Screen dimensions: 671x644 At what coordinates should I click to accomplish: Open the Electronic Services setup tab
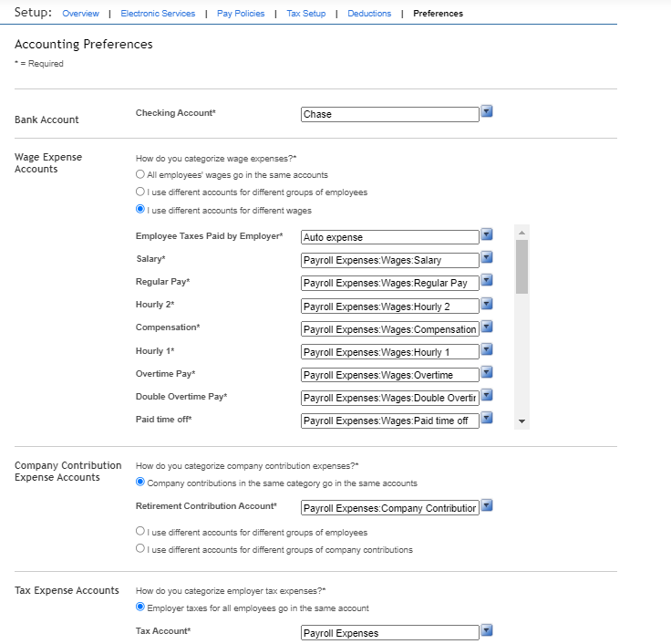click(158, 14)
